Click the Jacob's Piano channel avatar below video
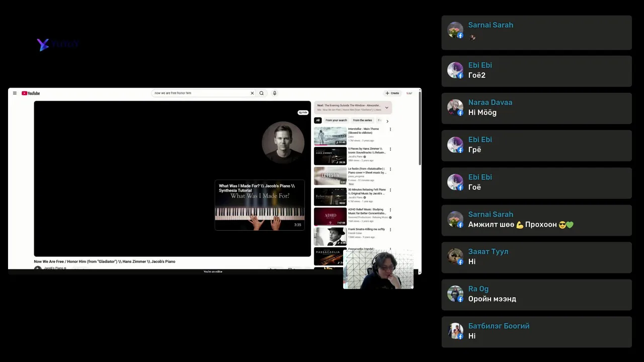Screen dimensions: 644x362 point(38,268)
